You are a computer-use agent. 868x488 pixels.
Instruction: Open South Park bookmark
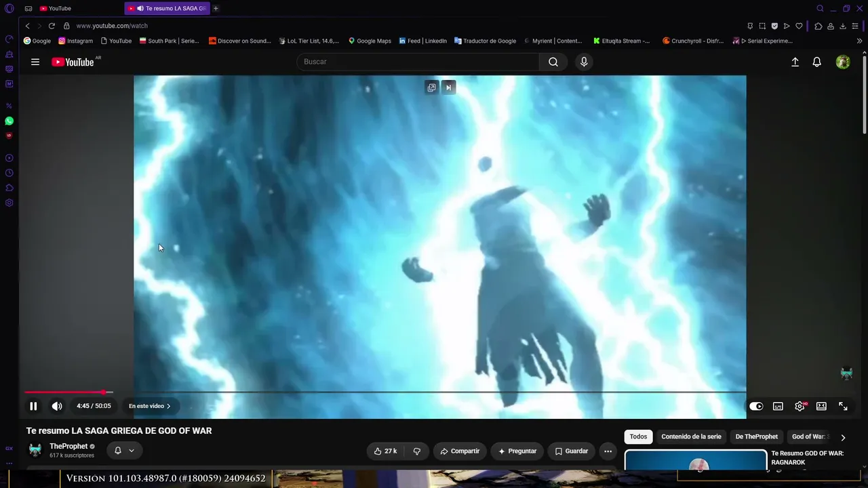[x=169, y=41]
